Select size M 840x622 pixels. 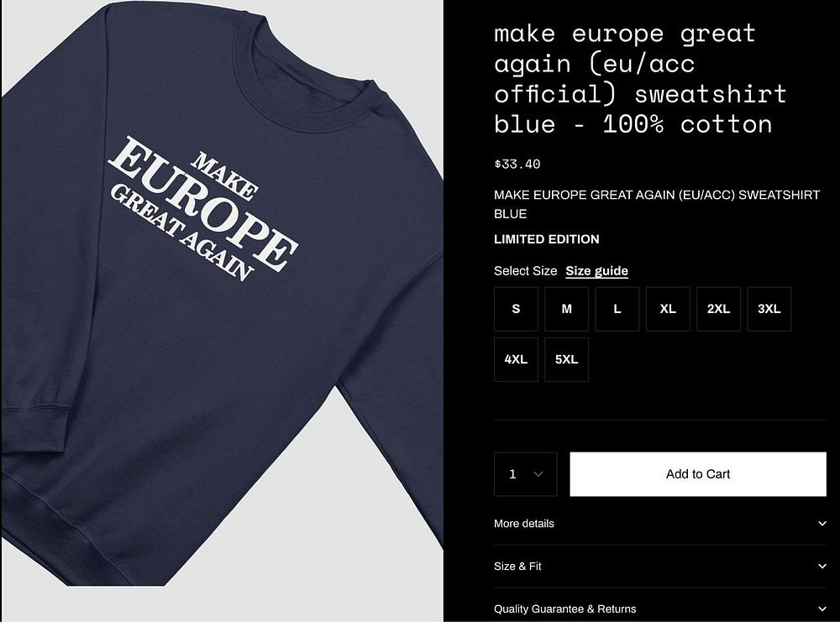(567, 309)
